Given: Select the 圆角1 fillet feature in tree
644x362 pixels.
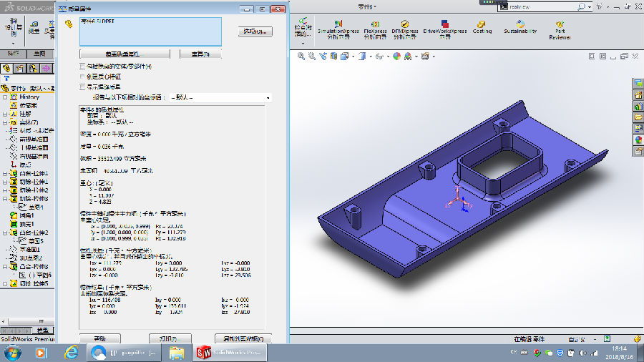Looking at the screenshot, I should pyautogui.click(x=27, y=215).
